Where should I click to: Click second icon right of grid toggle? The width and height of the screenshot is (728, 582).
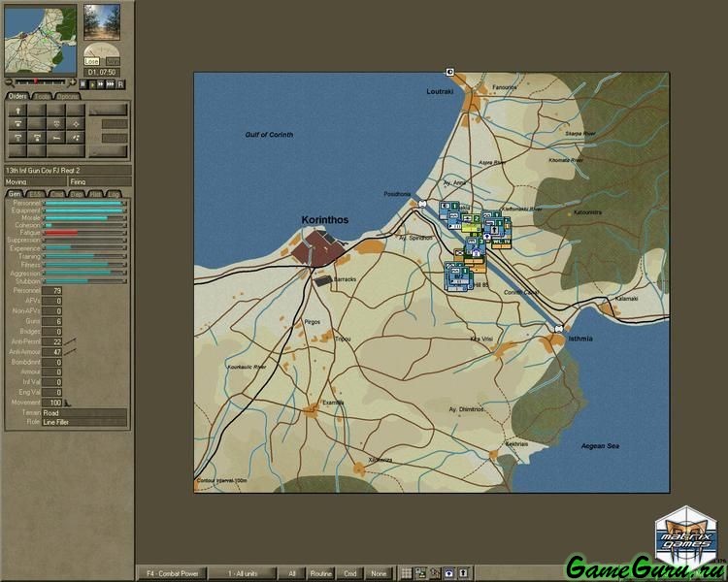pyautogui.click(x=420, y=573)
